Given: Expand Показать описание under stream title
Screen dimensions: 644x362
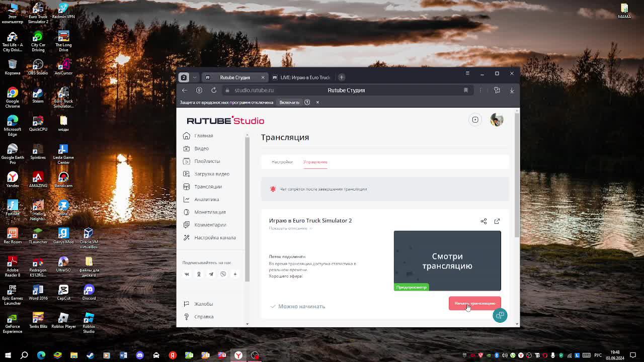Looking at the screenshot, I should click(290, 228).
